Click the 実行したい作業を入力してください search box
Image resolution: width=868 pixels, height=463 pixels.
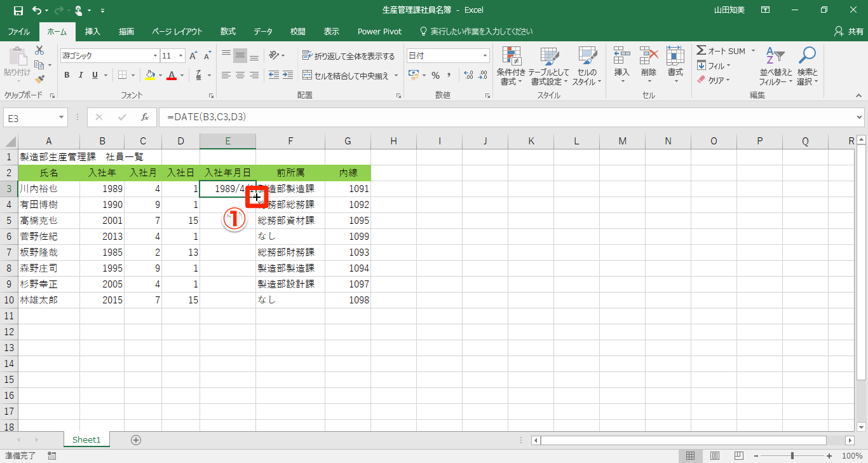(x=477, y=31)
